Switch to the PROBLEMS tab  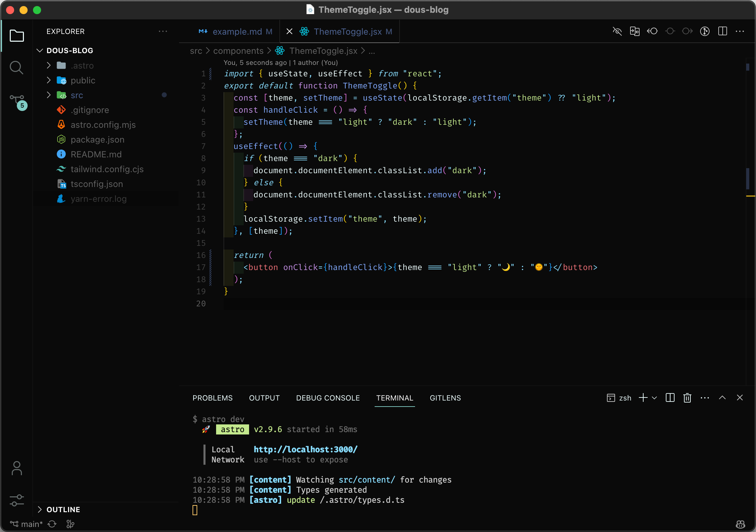212,398
